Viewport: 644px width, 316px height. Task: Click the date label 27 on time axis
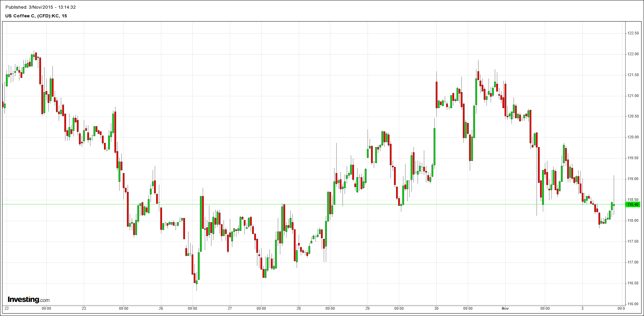click(x=230, y=308)
